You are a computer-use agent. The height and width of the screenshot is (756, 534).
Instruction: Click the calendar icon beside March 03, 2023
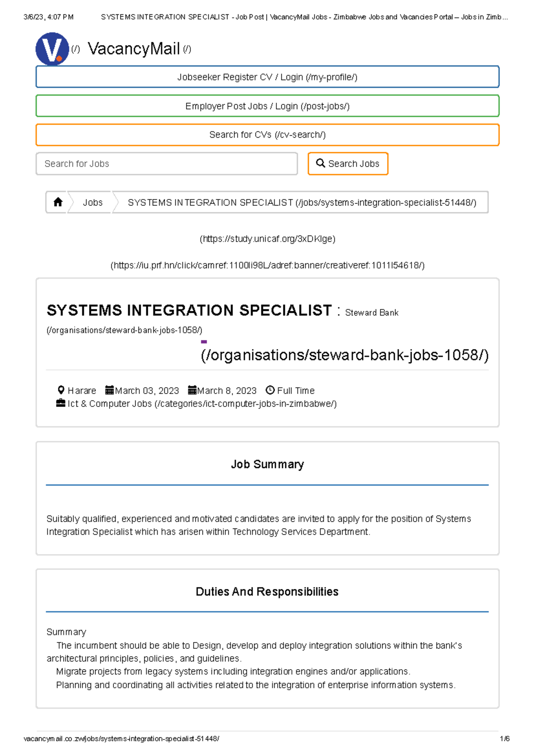(109, 390)
